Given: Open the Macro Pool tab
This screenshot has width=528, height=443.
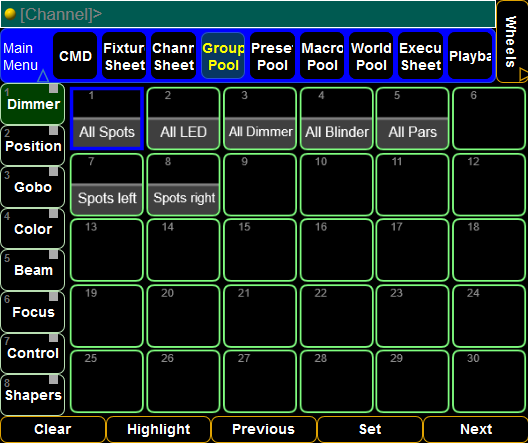Looking at the screenshot, I should pos(322,56).
